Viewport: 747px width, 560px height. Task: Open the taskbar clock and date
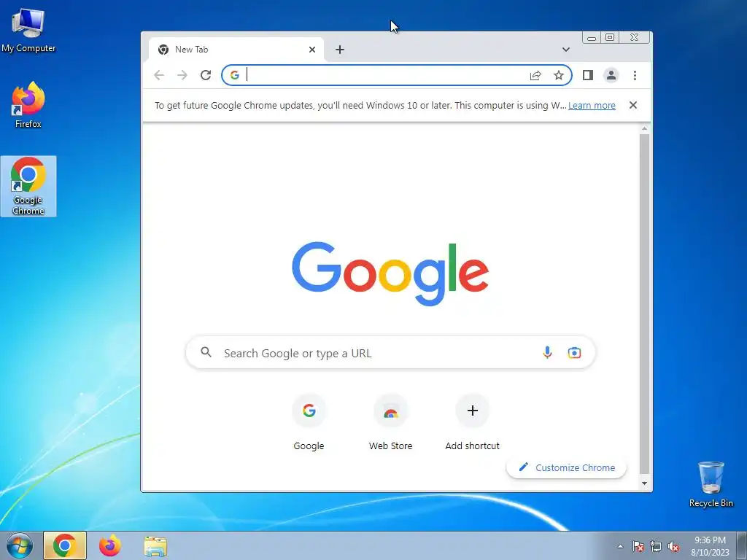(x=710, y=546)
